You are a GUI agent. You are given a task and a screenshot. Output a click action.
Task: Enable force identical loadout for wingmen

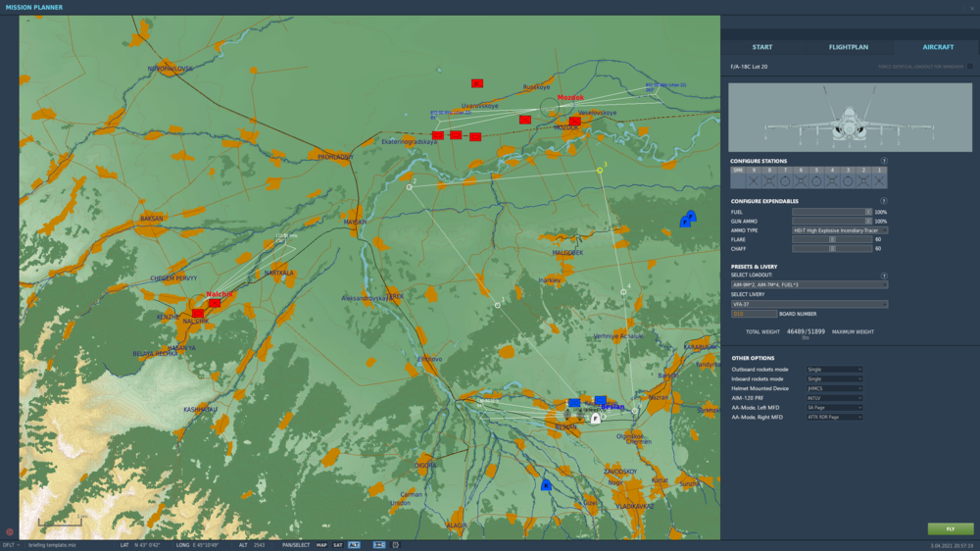970,67
